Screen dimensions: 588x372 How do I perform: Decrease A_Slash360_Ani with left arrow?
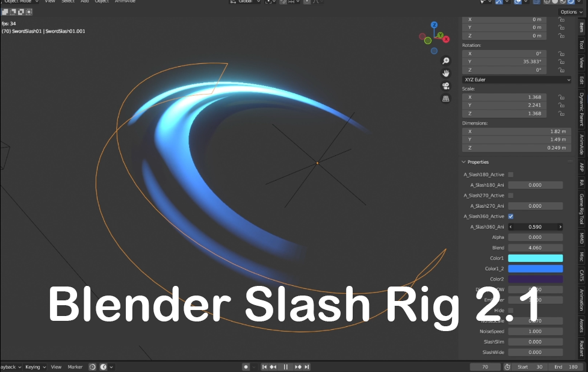click(x=511, y=227)
